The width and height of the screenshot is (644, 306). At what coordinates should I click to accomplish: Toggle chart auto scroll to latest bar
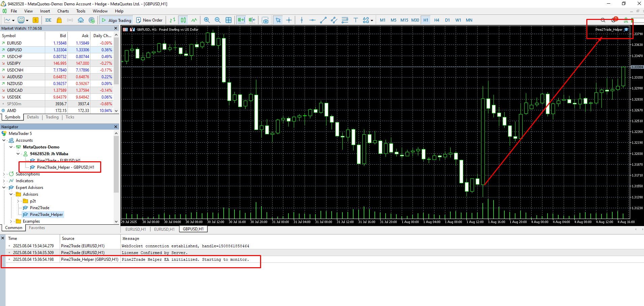(241, 20)
